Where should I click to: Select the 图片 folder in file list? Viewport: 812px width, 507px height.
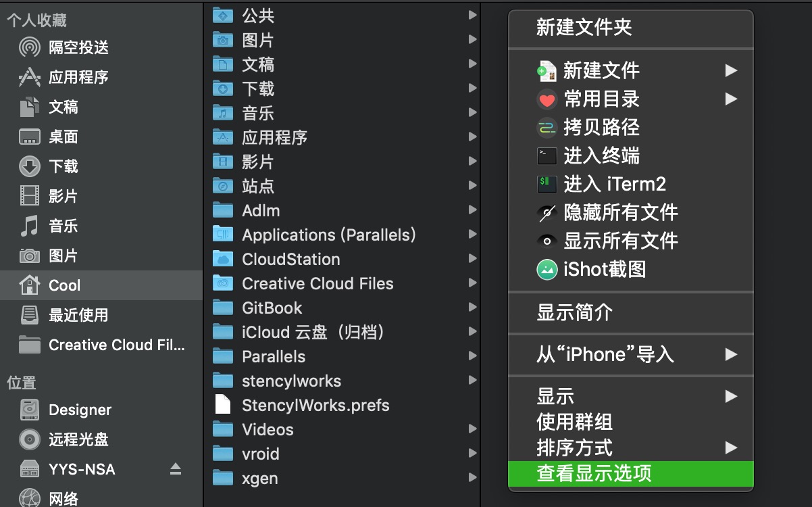tap(342, 40)
